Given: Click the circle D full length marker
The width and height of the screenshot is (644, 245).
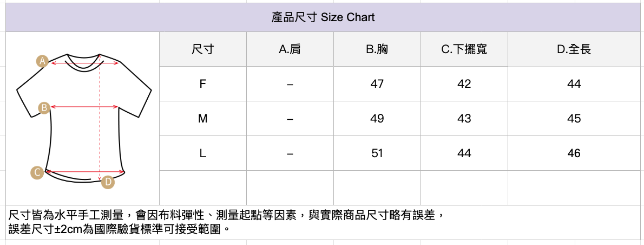Looking at the screenshot, I should tap(108, 182).
